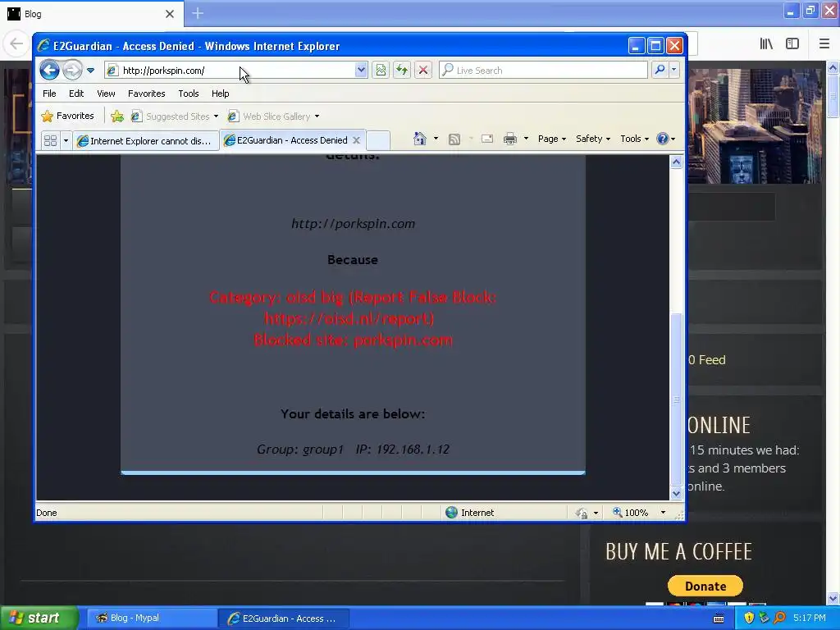Open the Favorites menu in menu bar
This screenshot has width=840, height=630.
point(146,94)
